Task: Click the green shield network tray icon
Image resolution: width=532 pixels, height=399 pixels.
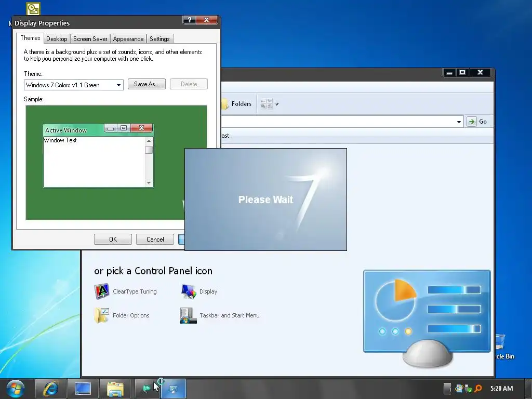Action: pos(469,389)
